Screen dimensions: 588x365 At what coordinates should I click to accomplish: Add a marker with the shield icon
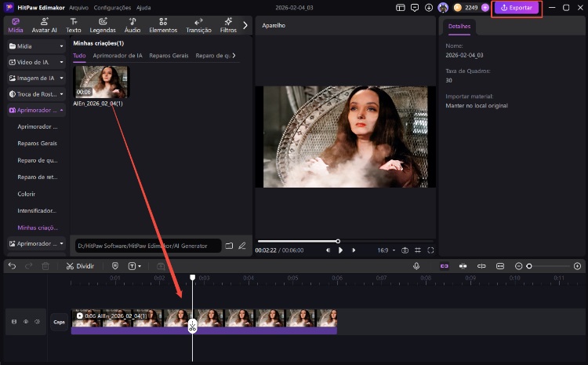pos(115,266)
